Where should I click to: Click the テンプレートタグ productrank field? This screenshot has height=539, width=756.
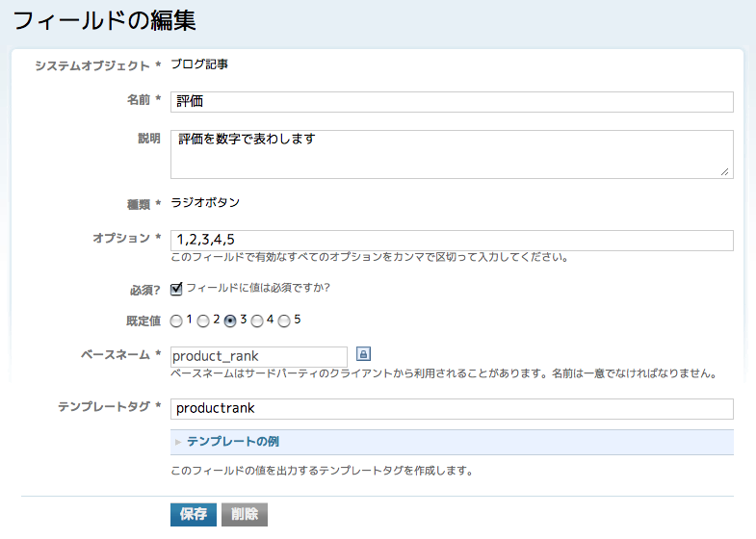(x=452, y=409)
